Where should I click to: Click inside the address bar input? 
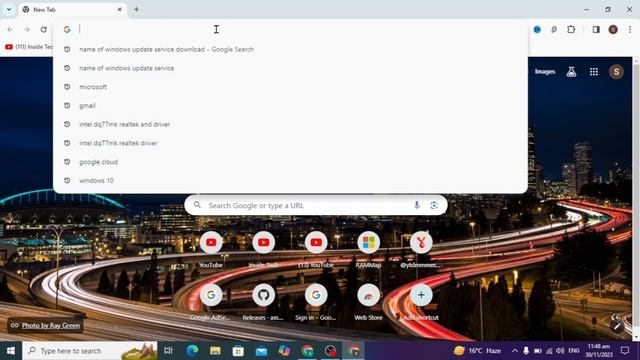290,29
